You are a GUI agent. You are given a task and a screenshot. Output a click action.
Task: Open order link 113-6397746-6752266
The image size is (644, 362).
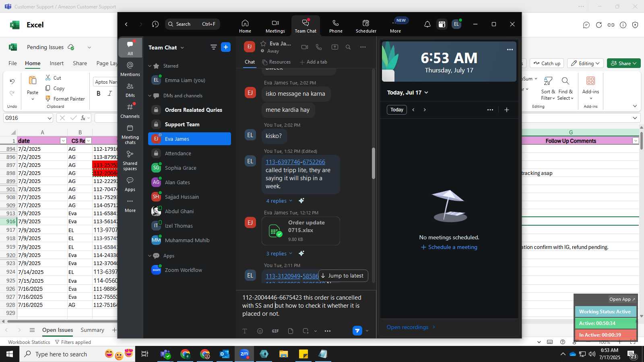coord(295,162)
